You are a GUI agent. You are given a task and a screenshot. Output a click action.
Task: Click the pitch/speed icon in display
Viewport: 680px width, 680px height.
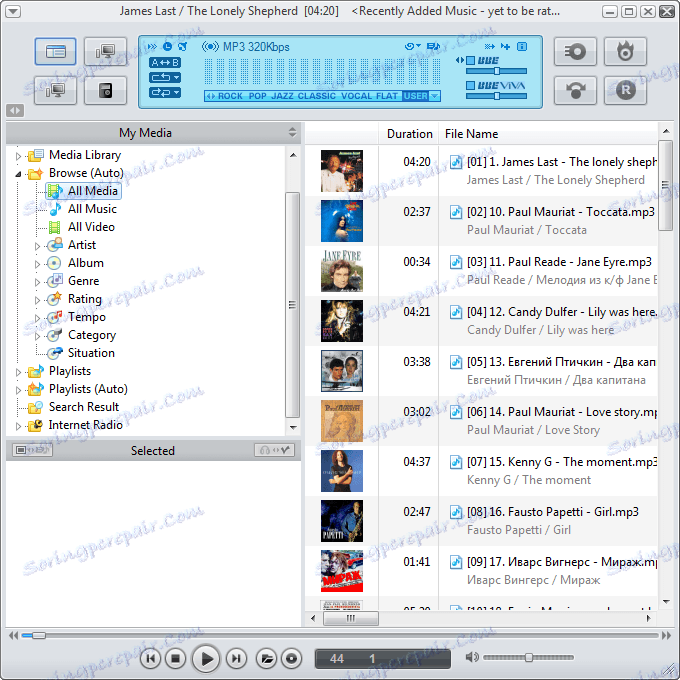pyautogui.click(x=505, y=46)
